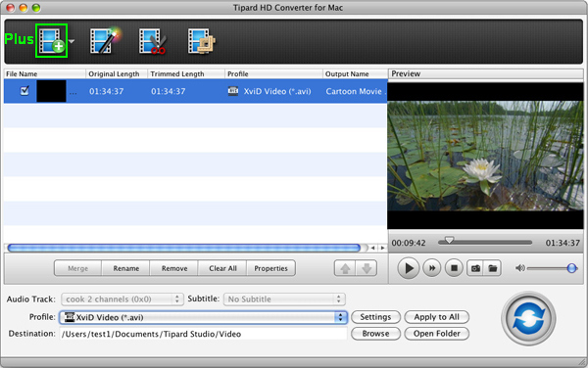Browse for destination folder
Image resolution: width=588 pixels, height=368 pixels.
(375, 334)
